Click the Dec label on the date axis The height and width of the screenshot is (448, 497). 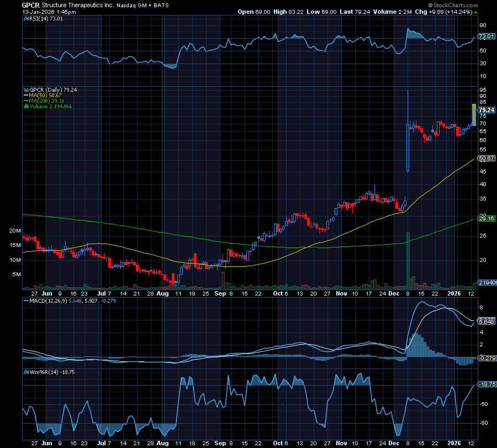394,294
